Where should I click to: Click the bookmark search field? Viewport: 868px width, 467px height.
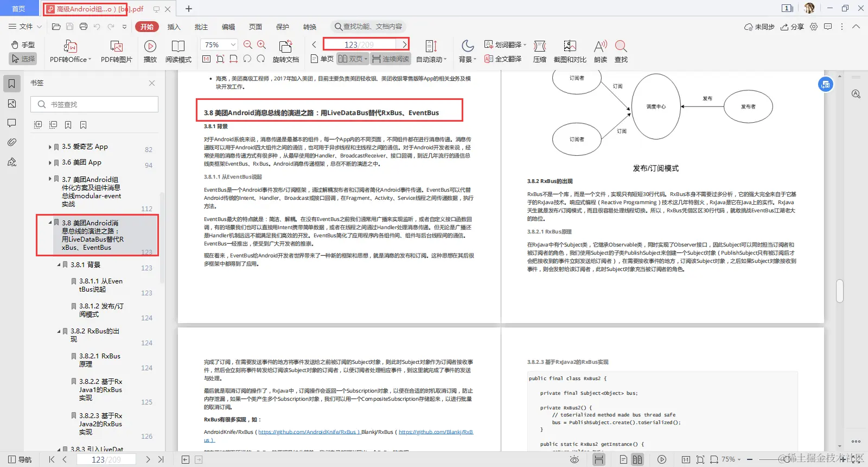(94, 104)
